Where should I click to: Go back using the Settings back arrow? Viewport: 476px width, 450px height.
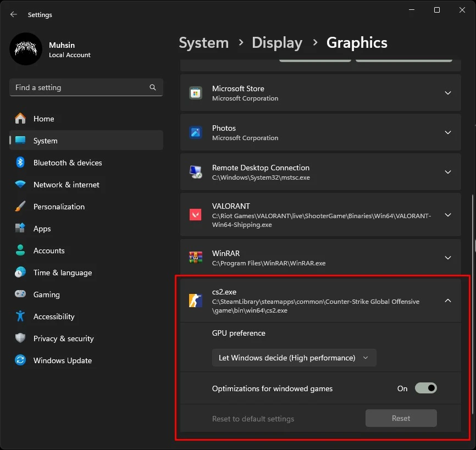coord(14,14)
